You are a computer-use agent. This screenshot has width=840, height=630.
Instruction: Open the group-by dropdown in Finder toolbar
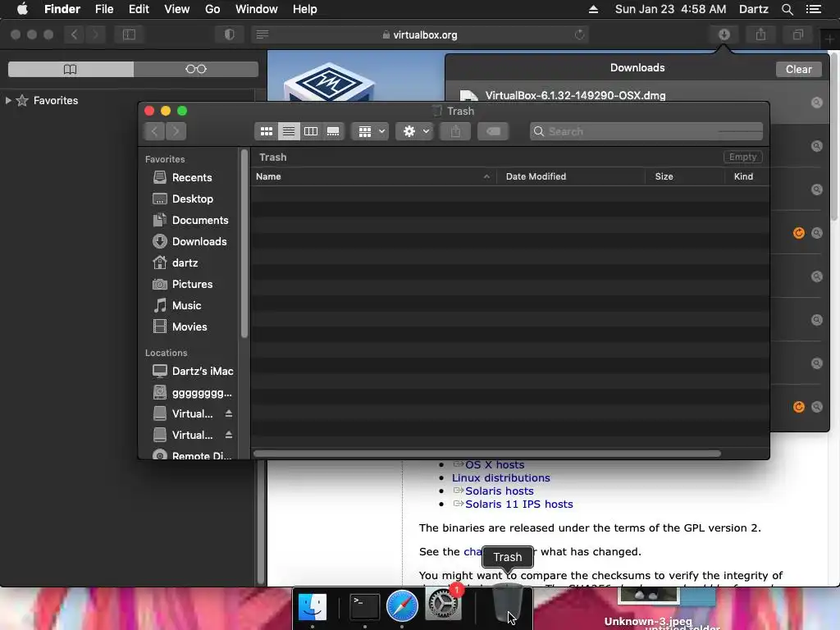coord(371,131)
